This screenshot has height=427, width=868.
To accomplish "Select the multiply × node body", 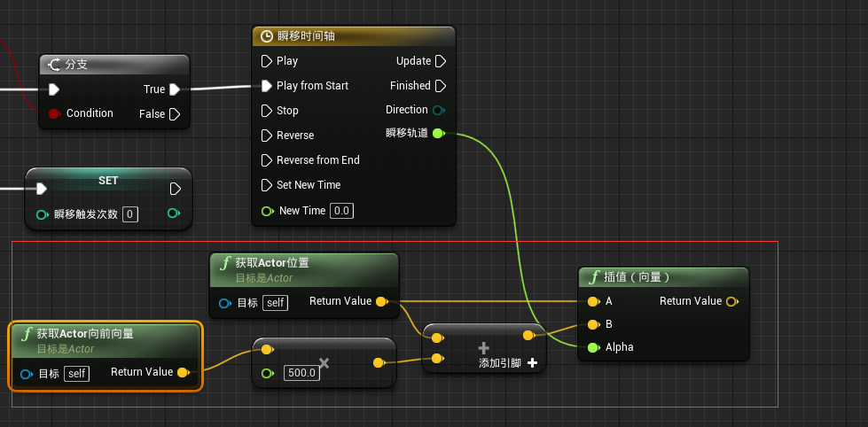I will [325, 363].
